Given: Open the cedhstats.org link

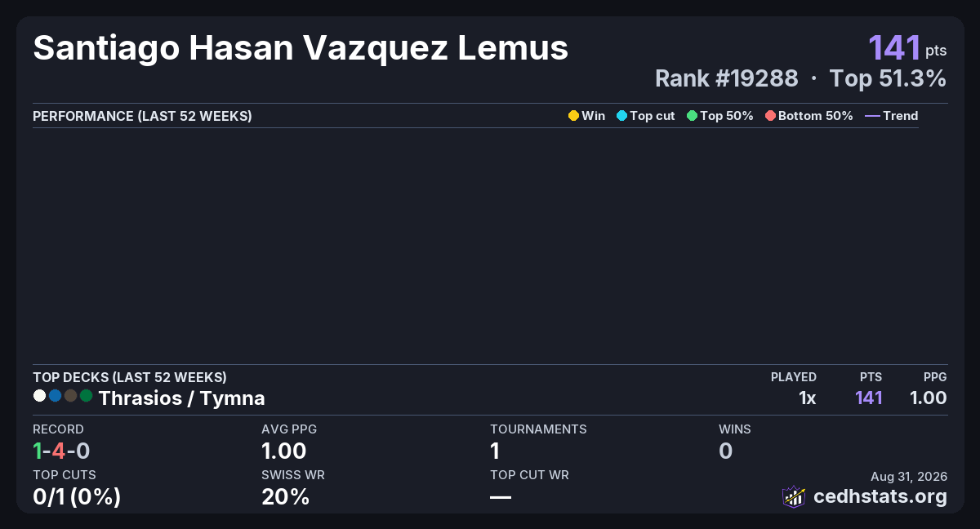Looking at the screenshot, I should (880, 496).
